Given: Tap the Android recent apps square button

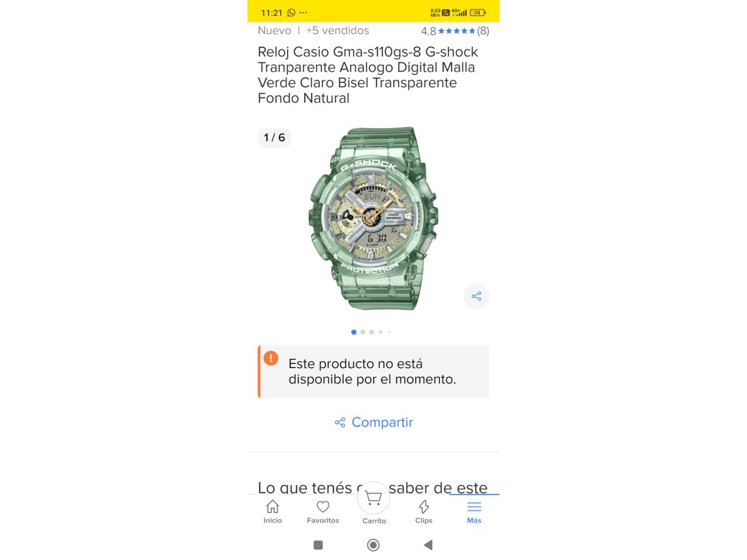Looking at the screenshot, I should point(318,545).
